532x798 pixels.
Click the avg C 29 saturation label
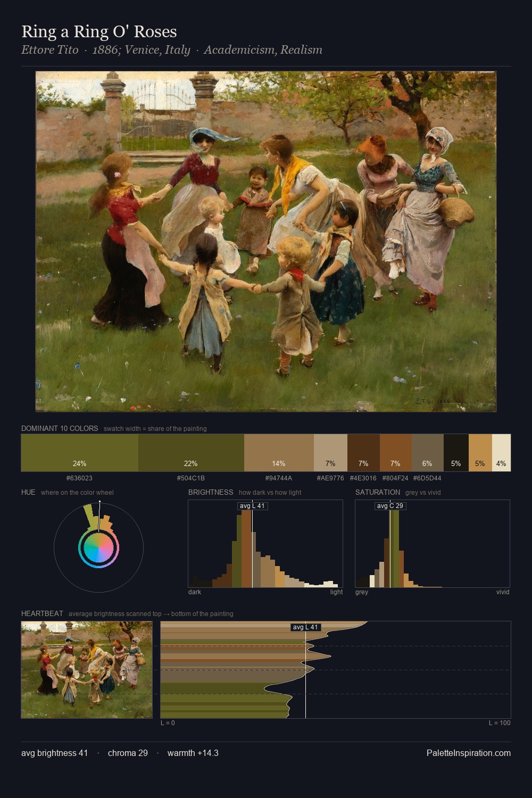[390, 506]
